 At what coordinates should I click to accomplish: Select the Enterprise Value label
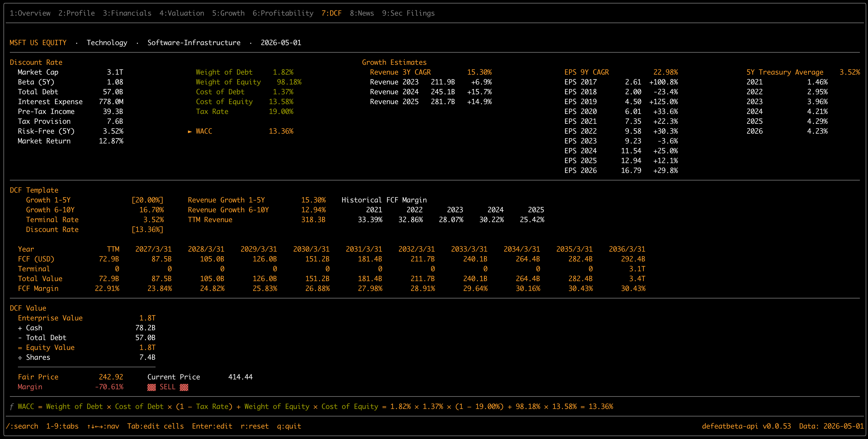tap(50, 318)
